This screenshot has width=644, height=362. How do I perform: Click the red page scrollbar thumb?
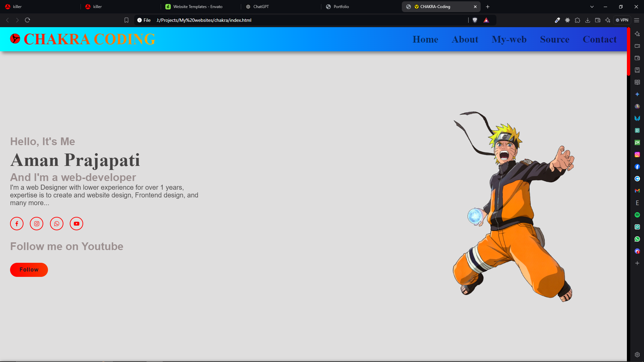pyautogui.click(x=629, y=52)
